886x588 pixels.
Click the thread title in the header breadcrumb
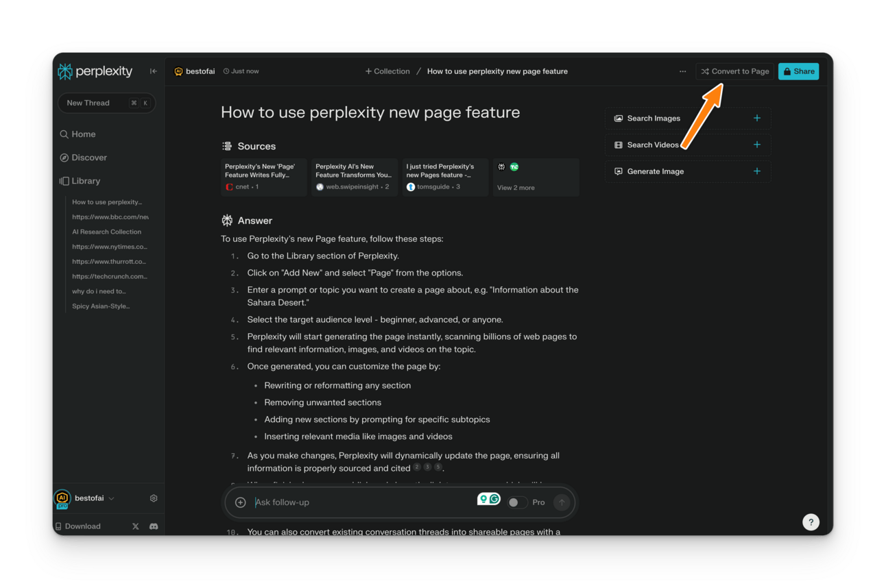click(497, 71)
